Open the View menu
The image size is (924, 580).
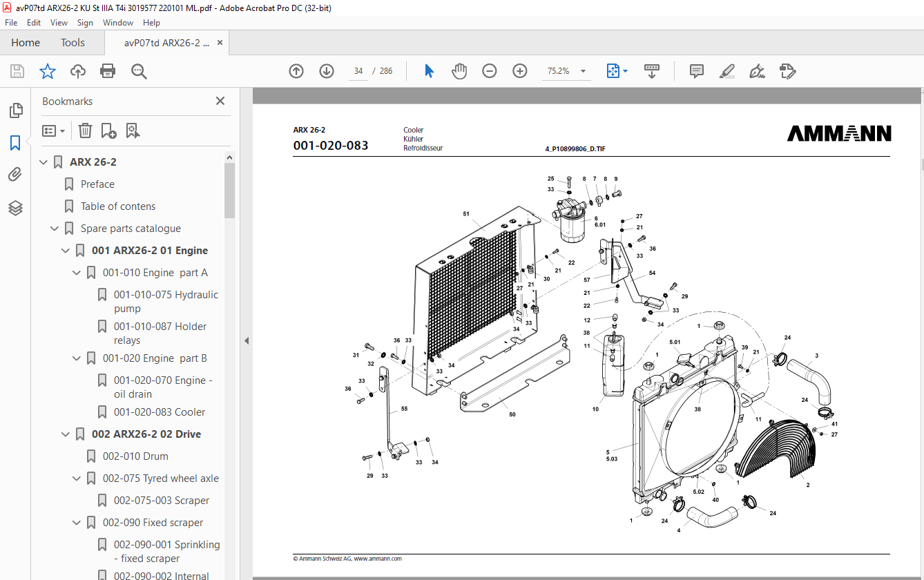pyautogui.click(x=59, y=23)
